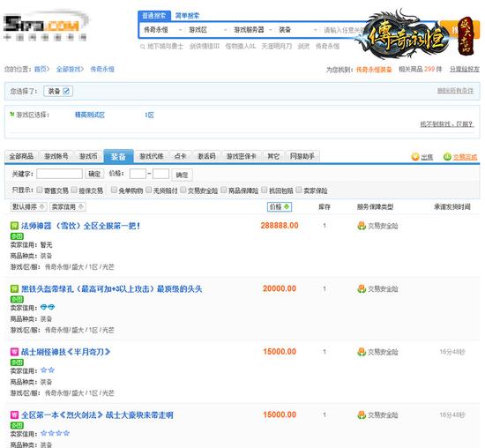This screenshot has height=448, width=485.
Task: Sort by 默认排序
Action: 28,206
